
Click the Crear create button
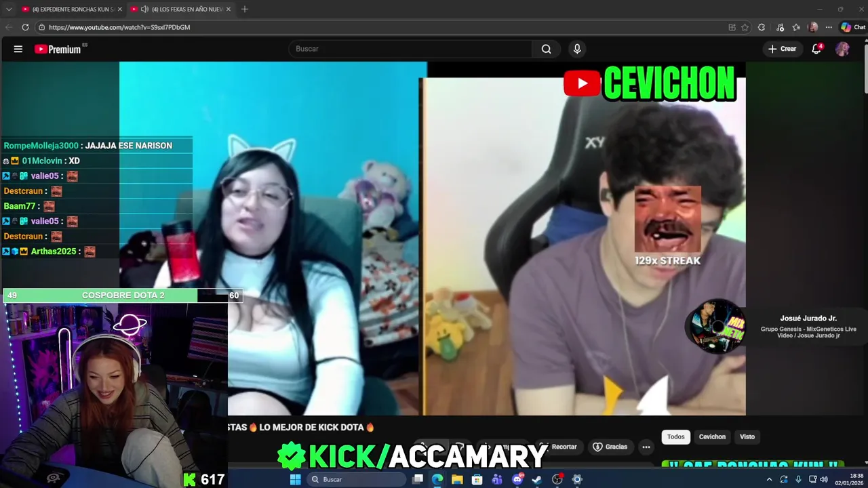click(782, 49)
